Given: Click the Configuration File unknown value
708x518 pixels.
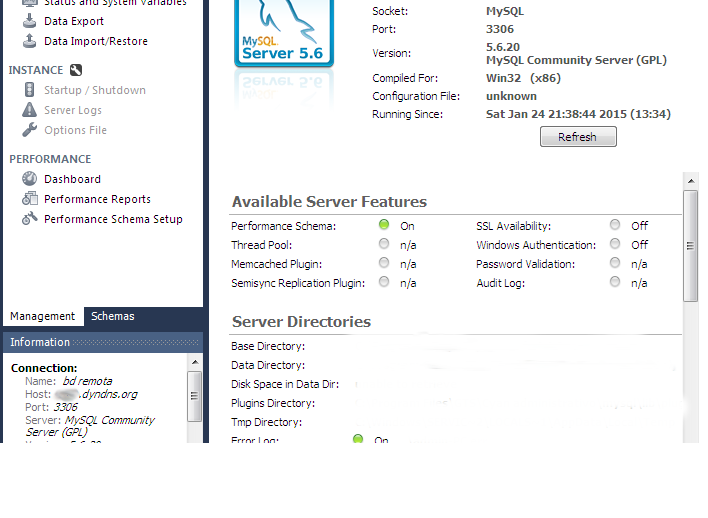Looking at the screenshot, I should [511, 96].
